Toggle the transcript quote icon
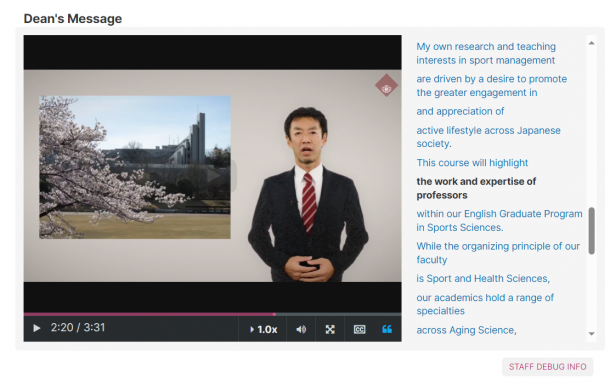The width and height of the screenshot is (610, 385). point(387,329)
